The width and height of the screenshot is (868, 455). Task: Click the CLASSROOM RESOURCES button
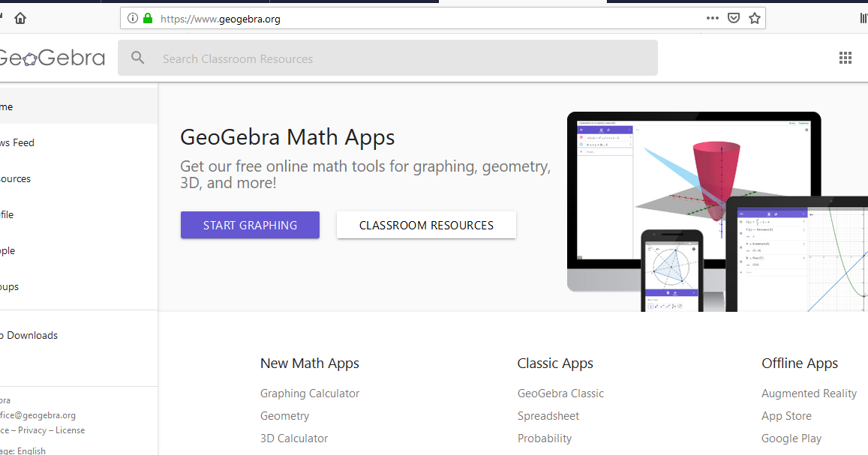(x=426, y=224)
